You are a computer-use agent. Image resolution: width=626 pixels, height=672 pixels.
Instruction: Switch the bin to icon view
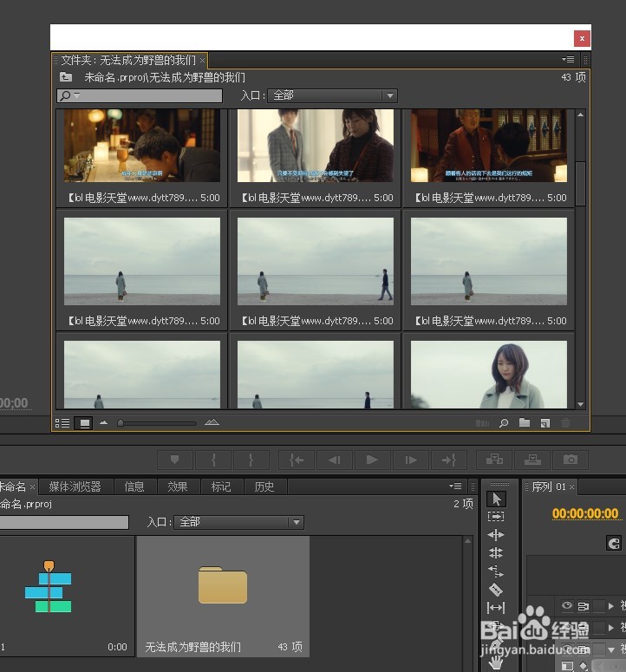point(85,423)
